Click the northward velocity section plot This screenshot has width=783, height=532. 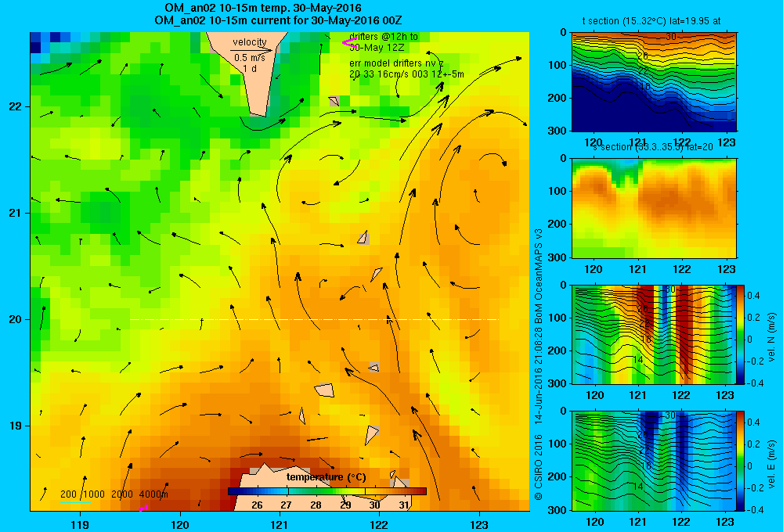[x=654, y=334]
